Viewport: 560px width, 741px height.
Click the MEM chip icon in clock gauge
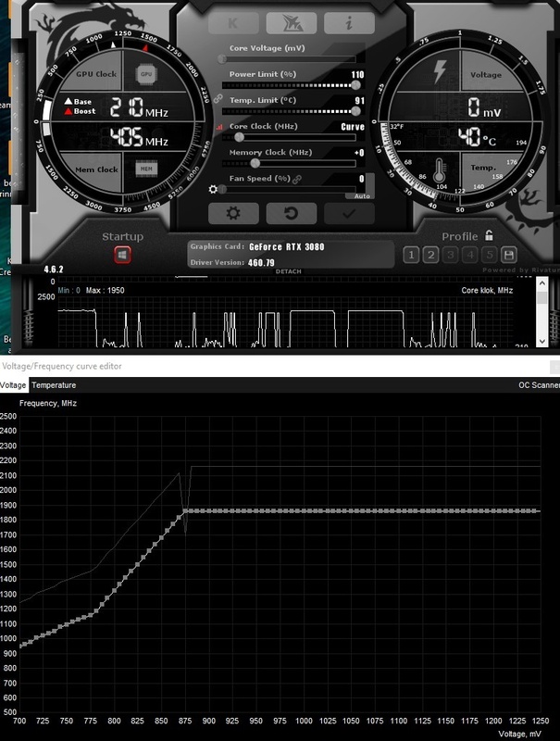[146, 169]
